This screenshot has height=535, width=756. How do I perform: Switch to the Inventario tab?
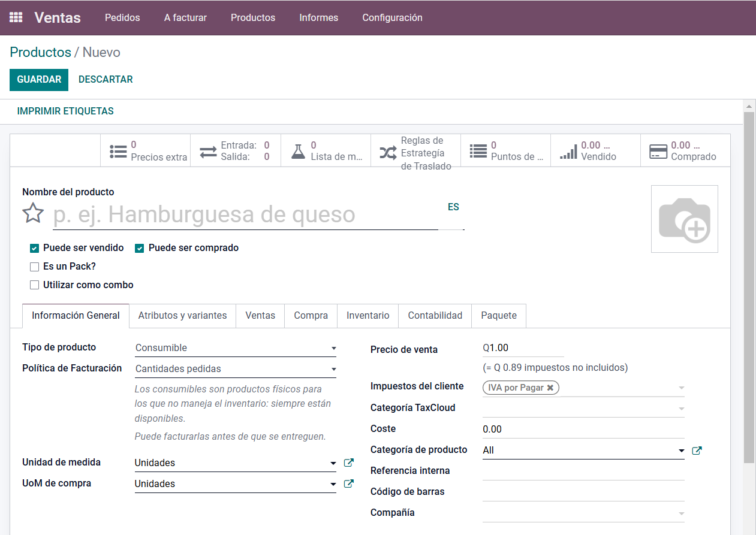coord(368,316)
